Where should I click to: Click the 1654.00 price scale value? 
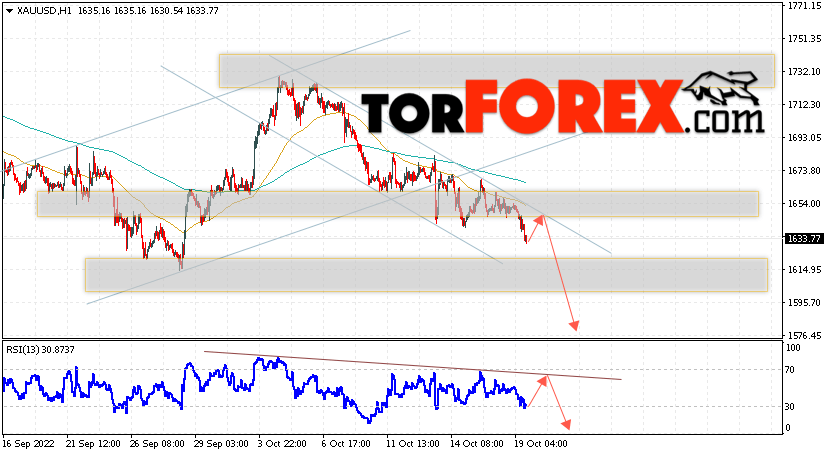pos(804,204)
